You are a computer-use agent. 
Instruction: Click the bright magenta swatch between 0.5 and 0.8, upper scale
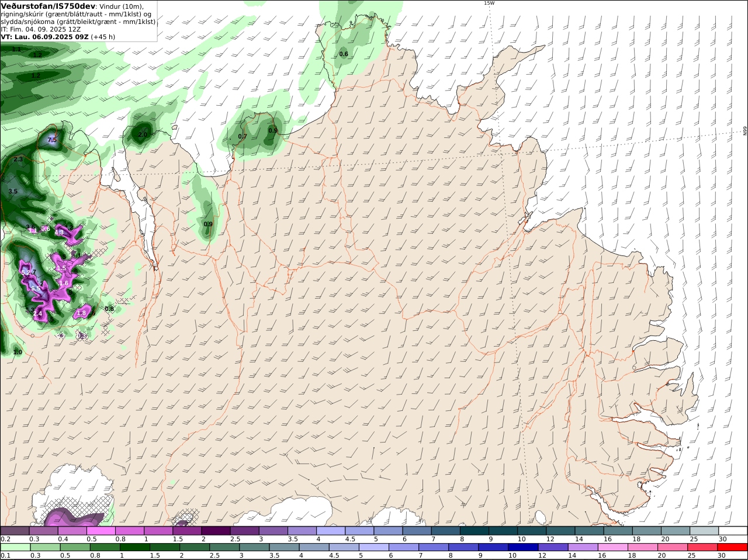[101, 531]
